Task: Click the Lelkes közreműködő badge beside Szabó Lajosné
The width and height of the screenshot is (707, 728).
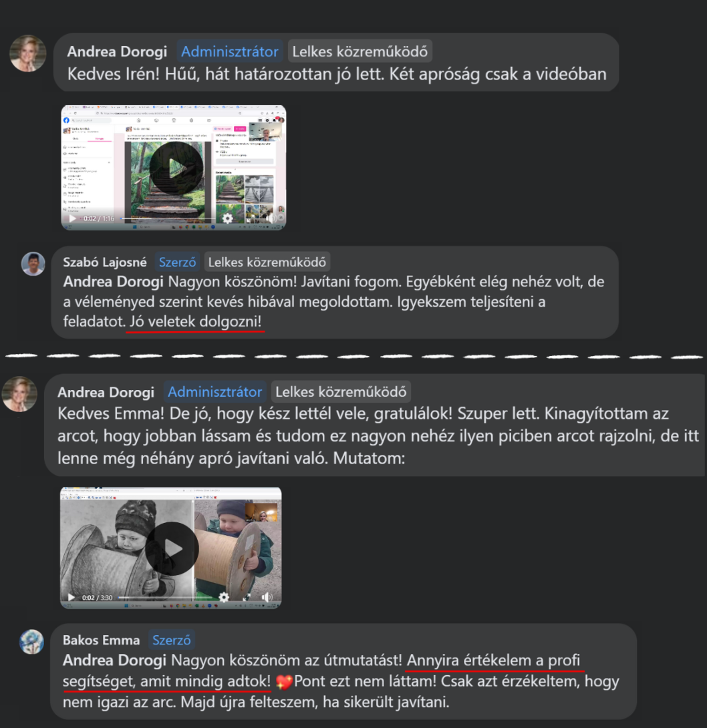Action: (x=267, y=262)
